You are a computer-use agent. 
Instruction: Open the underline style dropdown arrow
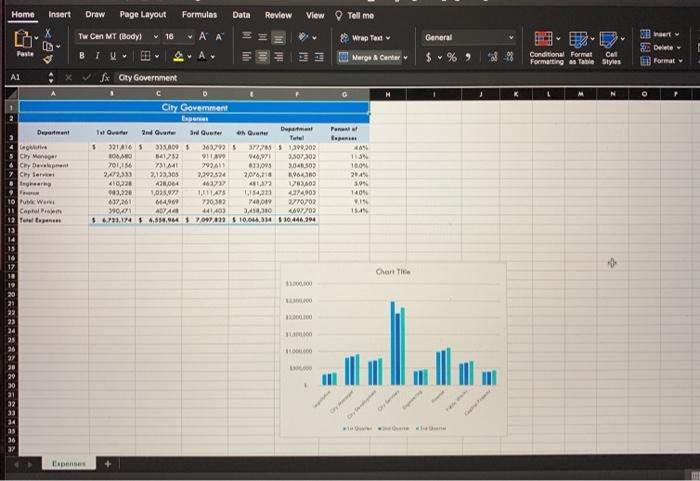click(124, 56)
